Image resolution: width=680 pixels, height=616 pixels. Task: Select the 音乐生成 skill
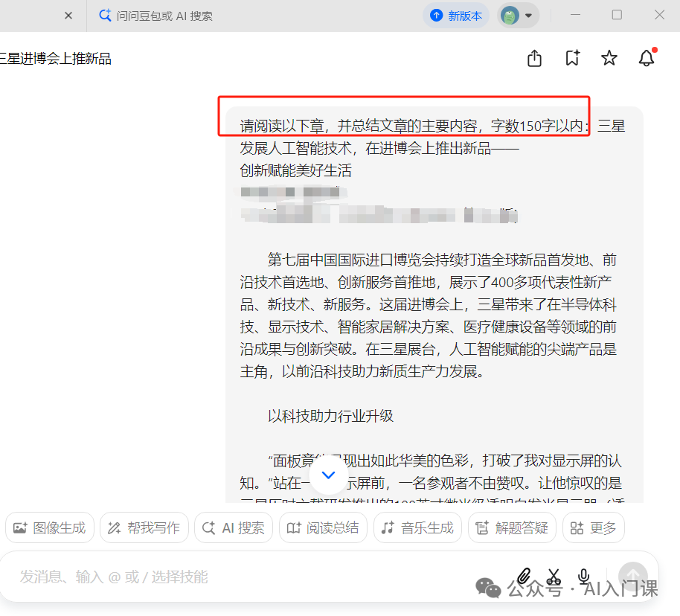coord(417,528)
